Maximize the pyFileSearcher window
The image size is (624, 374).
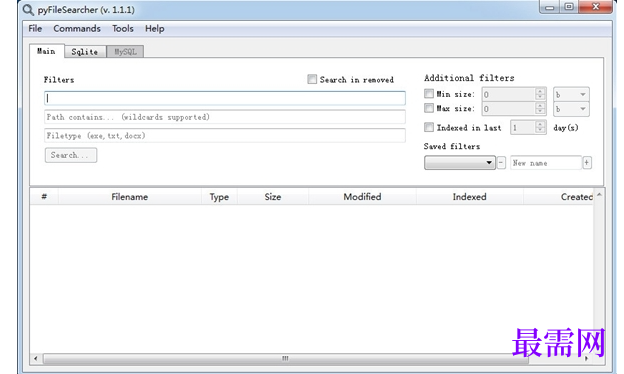pos(569,7)
